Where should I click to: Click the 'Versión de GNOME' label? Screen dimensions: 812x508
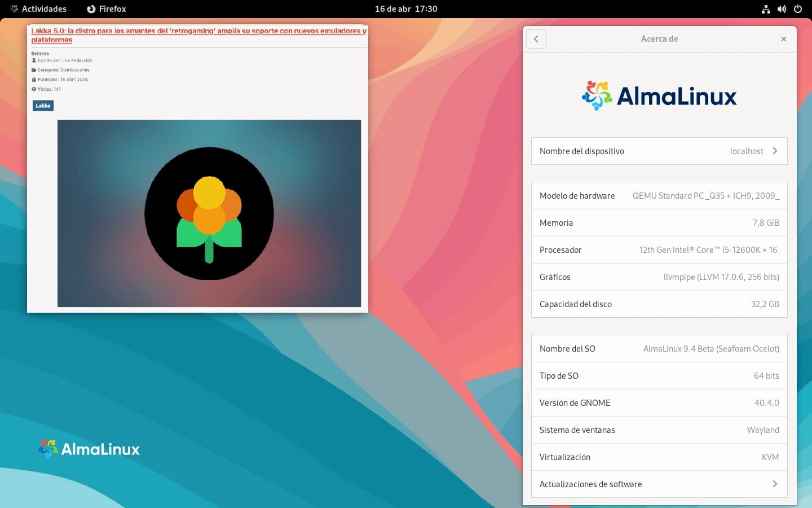[x=575, y=403]
